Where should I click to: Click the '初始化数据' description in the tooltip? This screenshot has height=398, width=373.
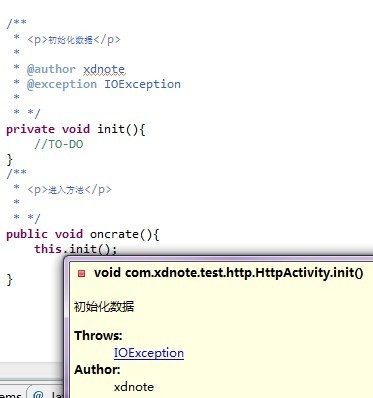[x=104, y=306]
